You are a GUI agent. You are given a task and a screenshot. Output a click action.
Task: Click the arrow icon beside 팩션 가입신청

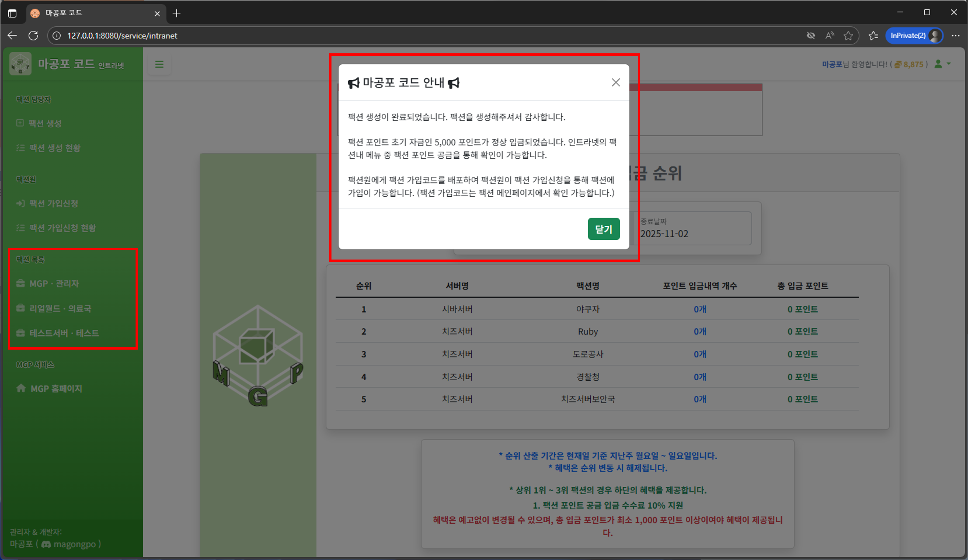point(20,203)
